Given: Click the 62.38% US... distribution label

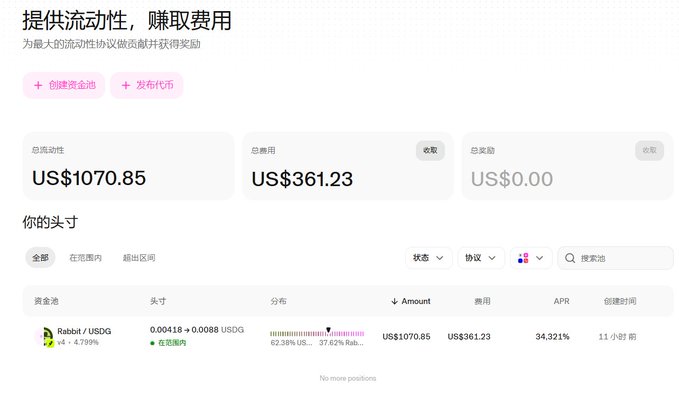Looking at the screenshot, I should [291, 343].
